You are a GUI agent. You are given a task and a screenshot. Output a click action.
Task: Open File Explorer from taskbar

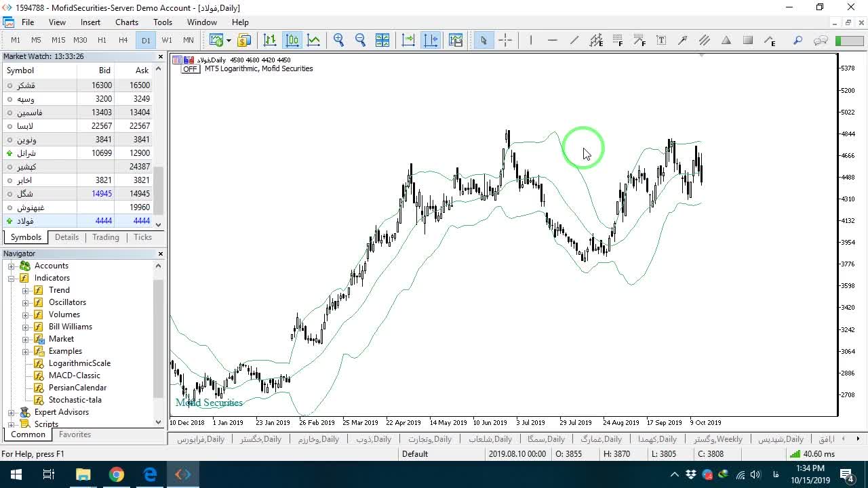point(83,474)
